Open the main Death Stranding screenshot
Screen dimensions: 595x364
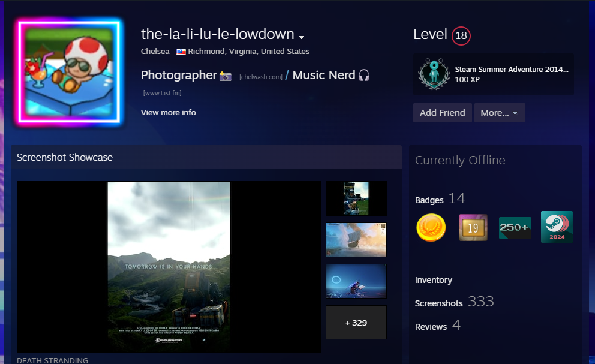(169, 267)
